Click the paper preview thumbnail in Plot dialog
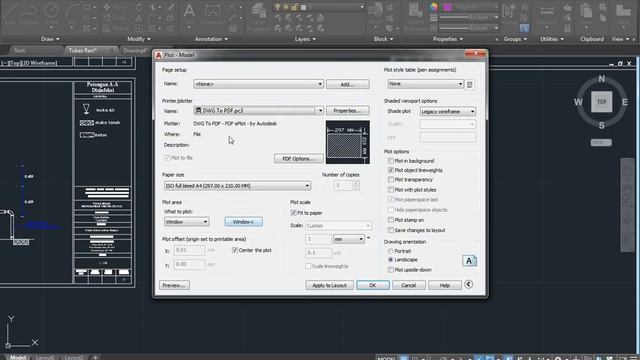 (348, 142)
